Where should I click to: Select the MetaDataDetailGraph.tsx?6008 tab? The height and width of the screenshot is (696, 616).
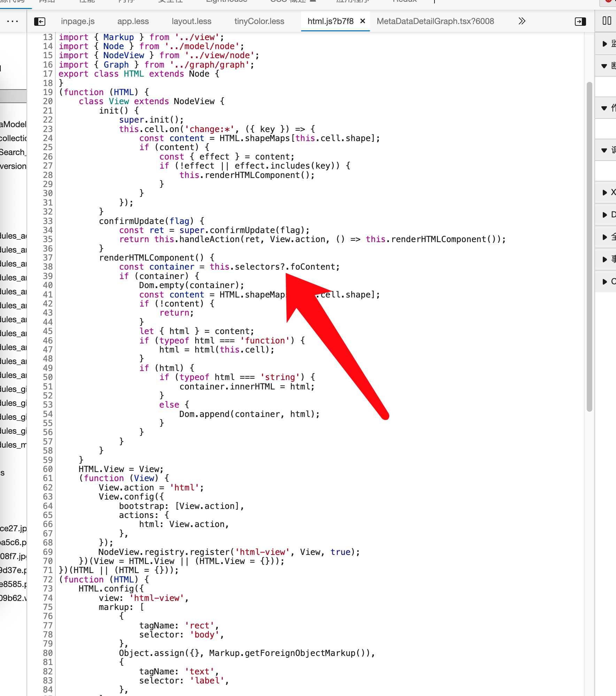coord(435,21)
